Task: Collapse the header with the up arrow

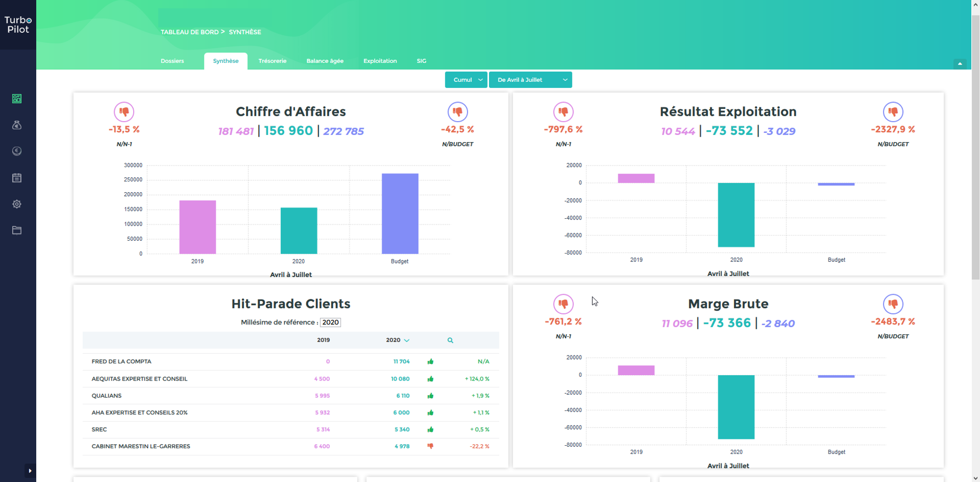Action: (960, 64)
